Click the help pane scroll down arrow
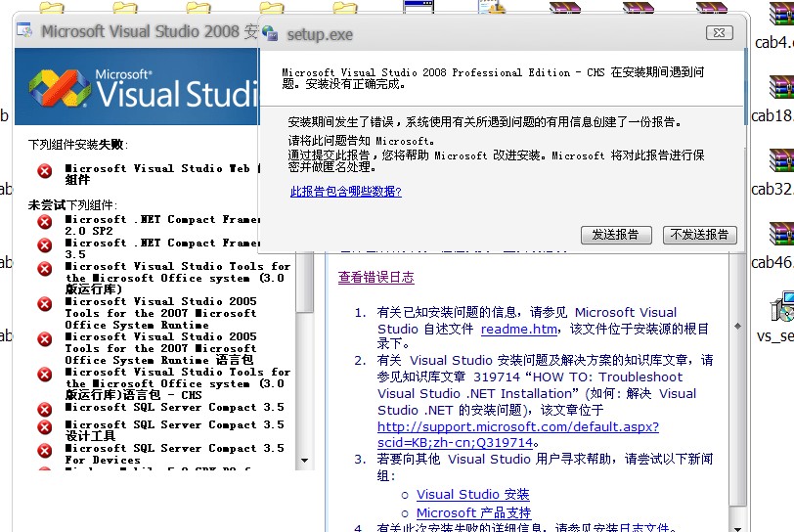Screen dimensions: 794x532 737,527
